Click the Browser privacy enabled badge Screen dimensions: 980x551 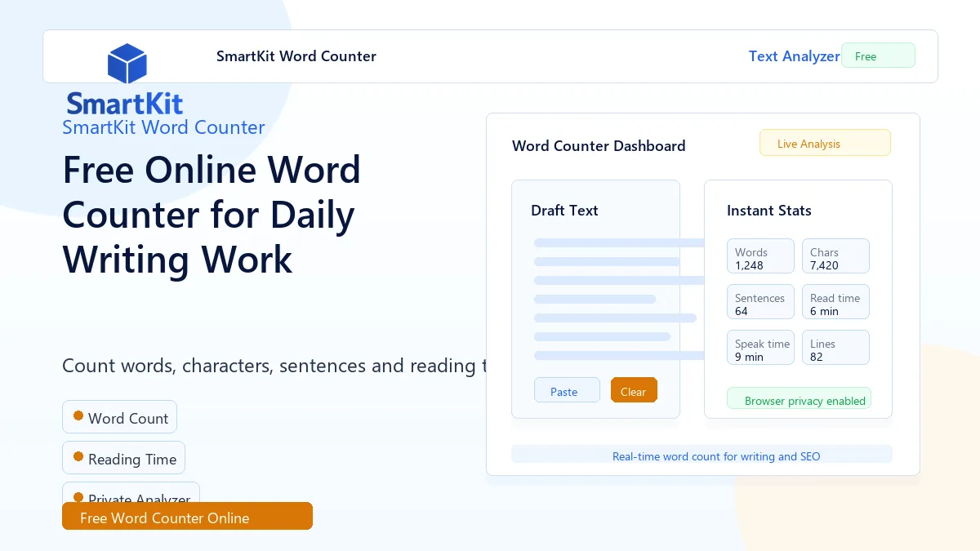pos(799,398)
